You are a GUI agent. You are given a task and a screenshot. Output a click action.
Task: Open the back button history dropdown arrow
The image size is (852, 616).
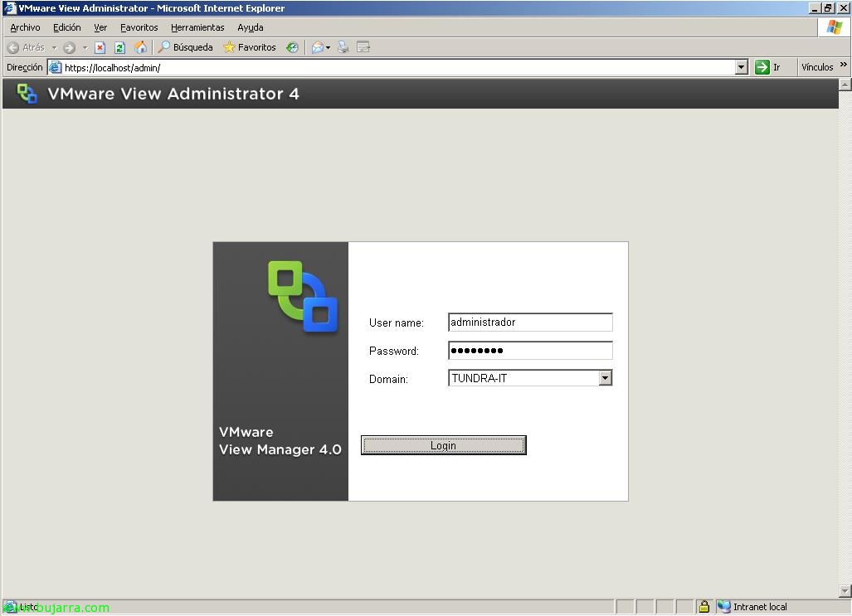click(x=54, y=48)
